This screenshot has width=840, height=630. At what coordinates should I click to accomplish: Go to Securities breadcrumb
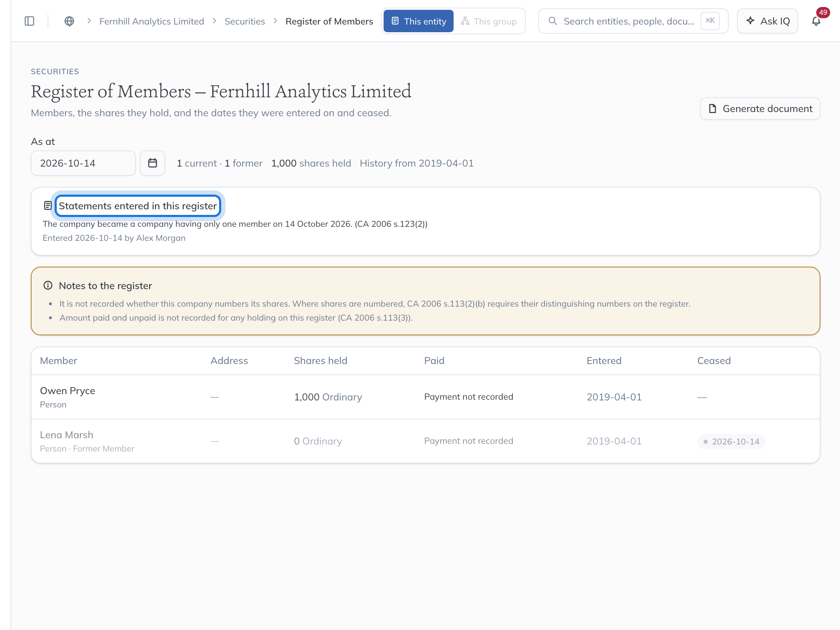[245, 21]
